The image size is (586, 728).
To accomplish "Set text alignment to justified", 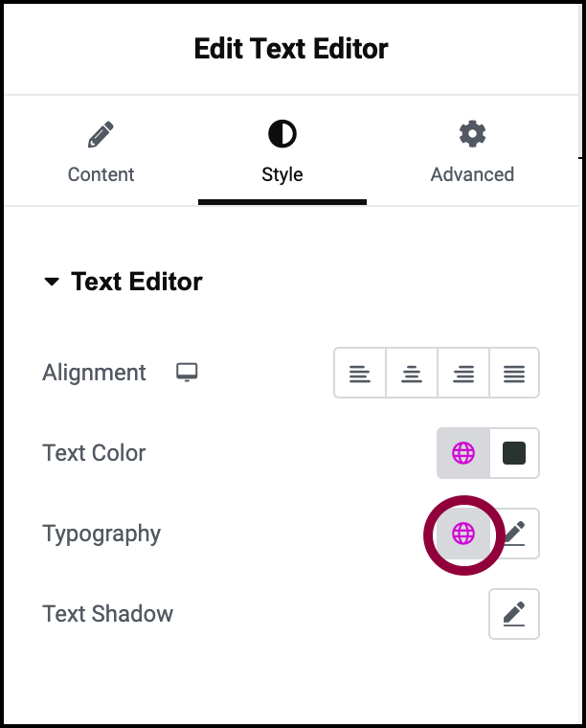I will point(514,373).
